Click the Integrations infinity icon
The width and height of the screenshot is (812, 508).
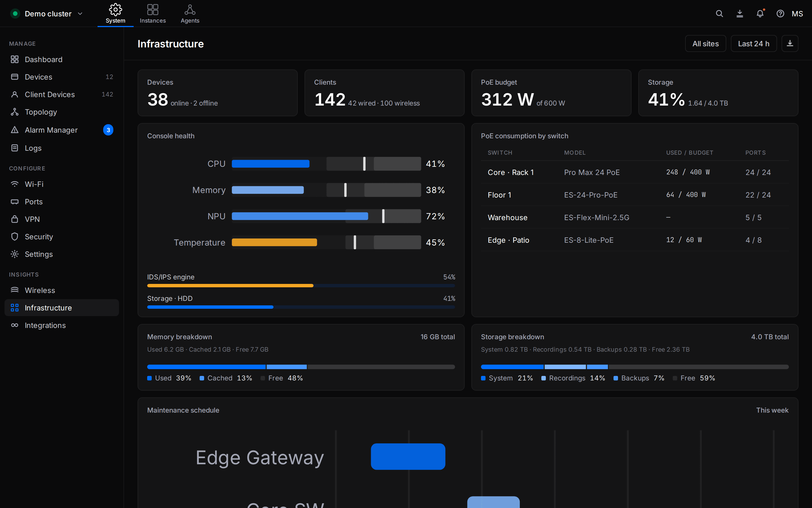14,325
